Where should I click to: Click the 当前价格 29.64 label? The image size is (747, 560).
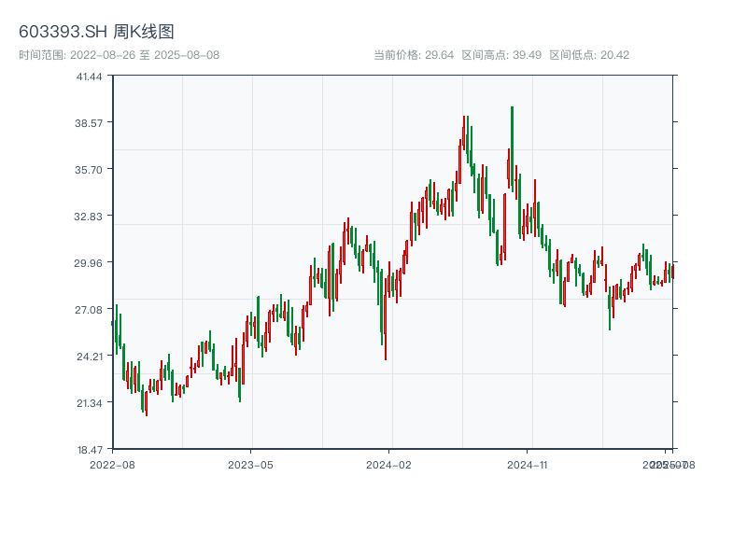click(x=413, y=55)
